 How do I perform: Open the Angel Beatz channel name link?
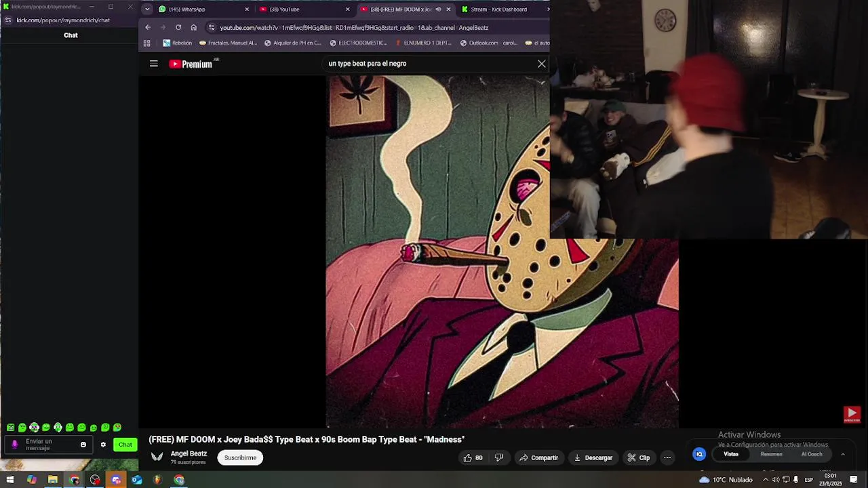(x=189, y=453)
